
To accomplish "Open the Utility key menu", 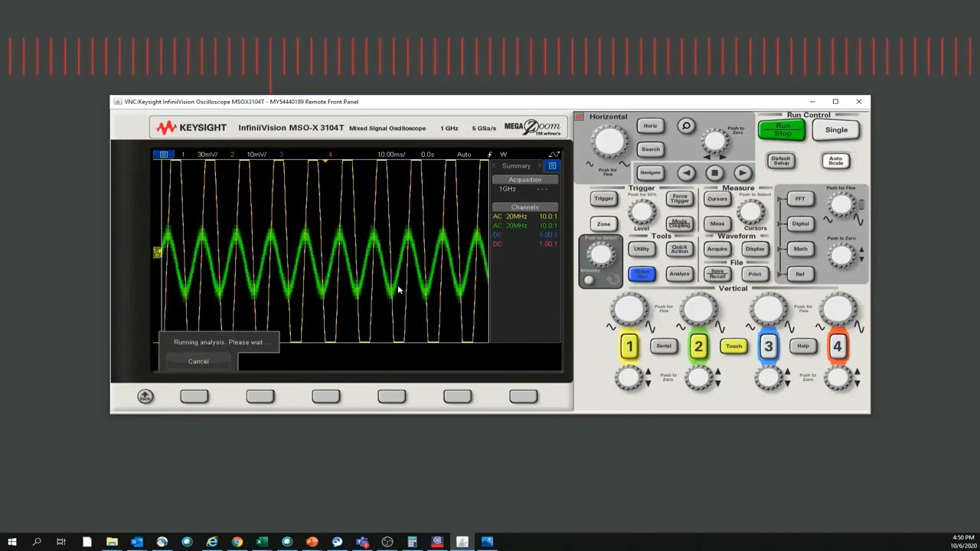I will coord(642,249).
